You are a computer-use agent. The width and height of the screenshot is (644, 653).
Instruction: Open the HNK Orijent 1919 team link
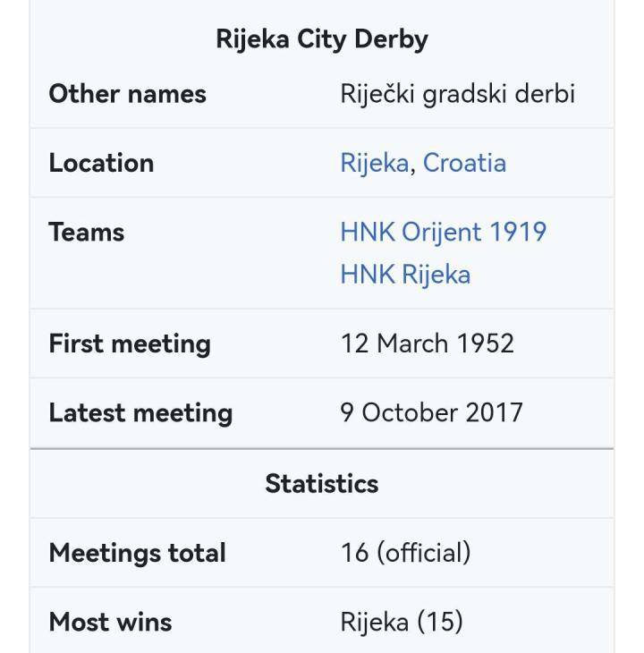pyautogui.click(x=444, y=233)
